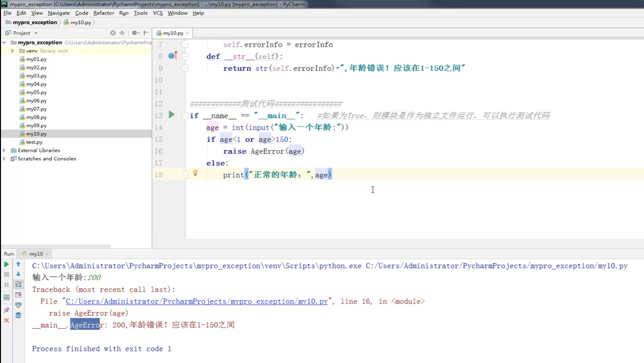The height and width of the screenshot is (363, 644).
Task: Open the View menu
Action: pos(37,13)
